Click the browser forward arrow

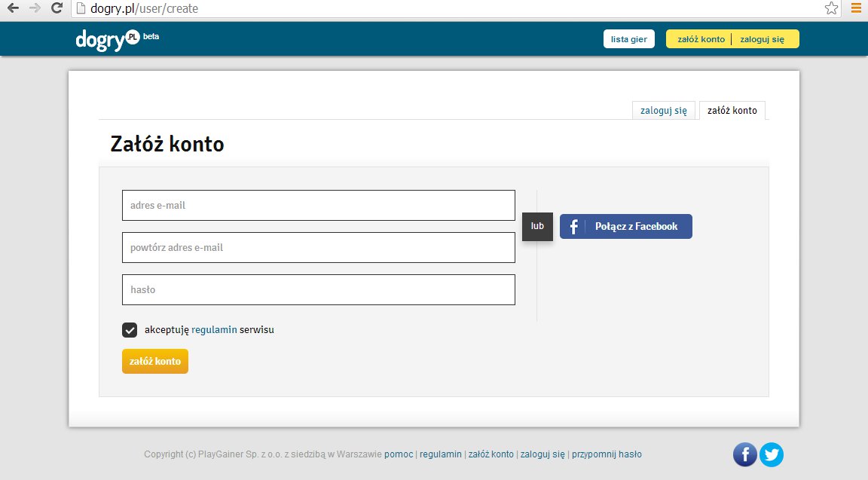[x=35, y=8]
